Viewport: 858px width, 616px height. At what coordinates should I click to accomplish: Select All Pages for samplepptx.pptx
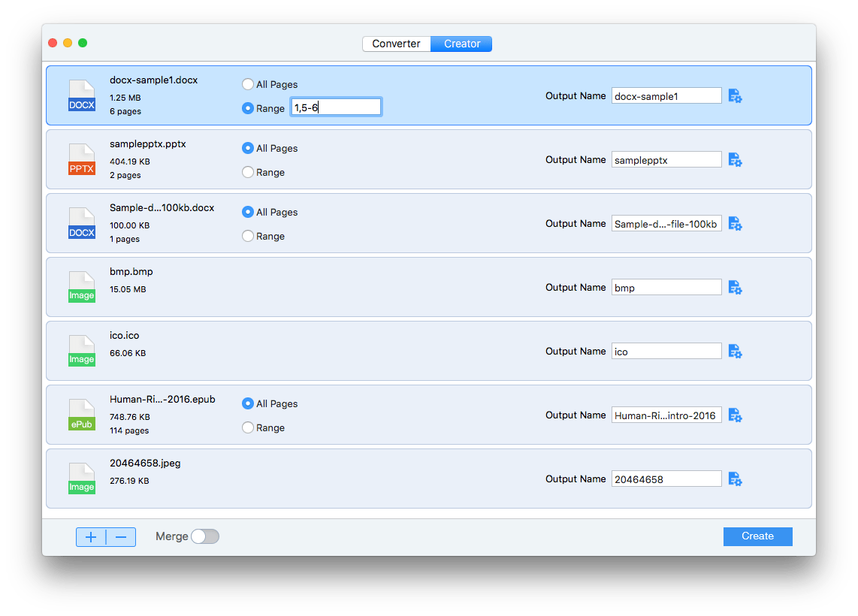[x=248, y=148]
